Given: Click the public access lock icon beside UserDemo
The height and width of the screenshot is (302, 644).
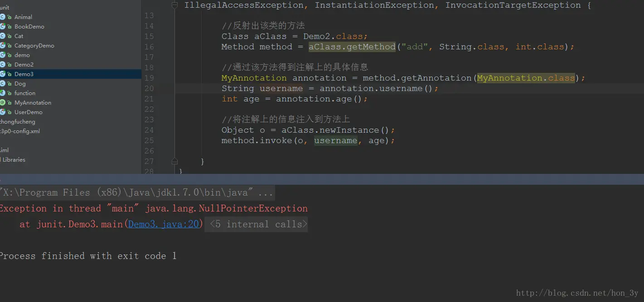Looking at the screenshot, I should pyautogui.click(x=10, y=112).
